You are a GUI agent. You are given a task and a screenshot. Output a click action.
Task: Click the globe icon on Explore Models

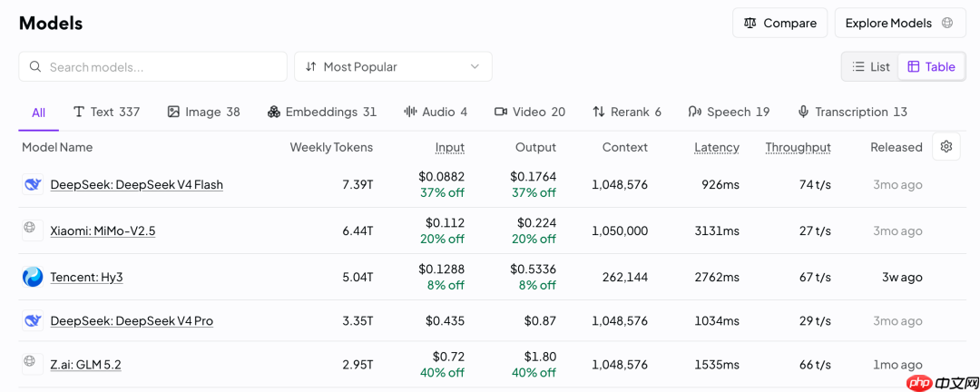[x=946, y=23]
